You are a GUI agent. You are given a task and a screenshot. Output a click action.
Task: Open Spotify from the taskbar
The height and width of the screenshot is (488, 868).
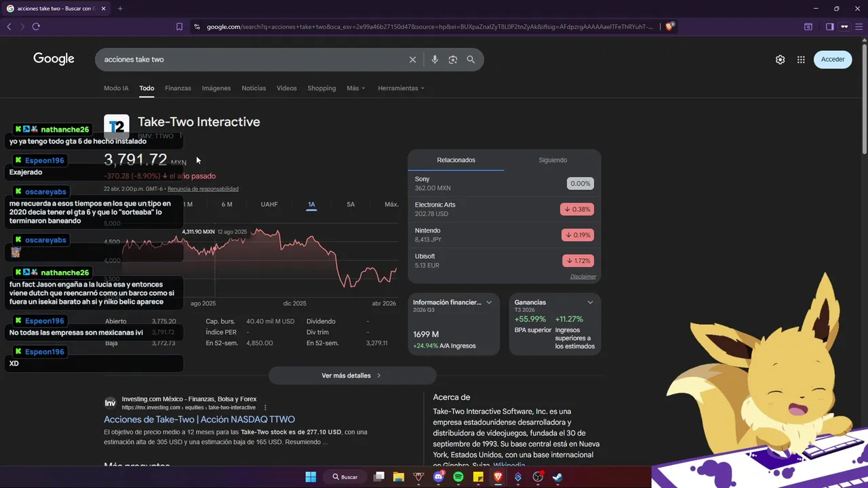point(458,477)
